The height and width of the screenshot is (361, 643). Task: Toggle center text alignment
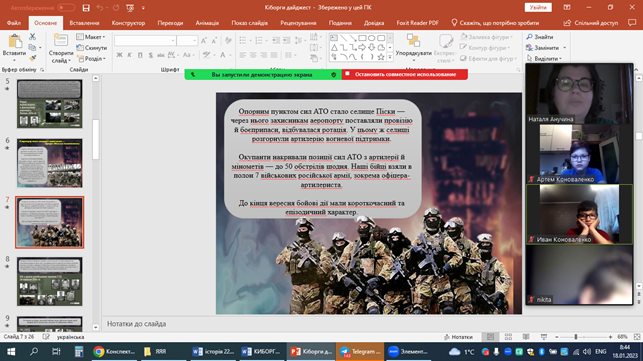[x=253, y=55]
